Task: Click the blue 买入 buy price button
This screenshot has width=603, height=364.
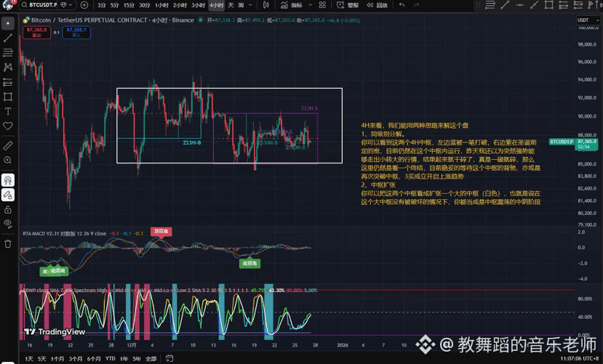Action: point(76,32)
